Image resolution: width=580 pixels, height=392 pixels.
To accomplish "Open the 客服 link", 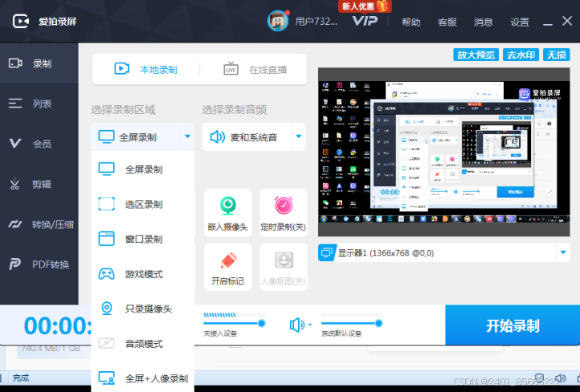I will (x=447, y=22).
